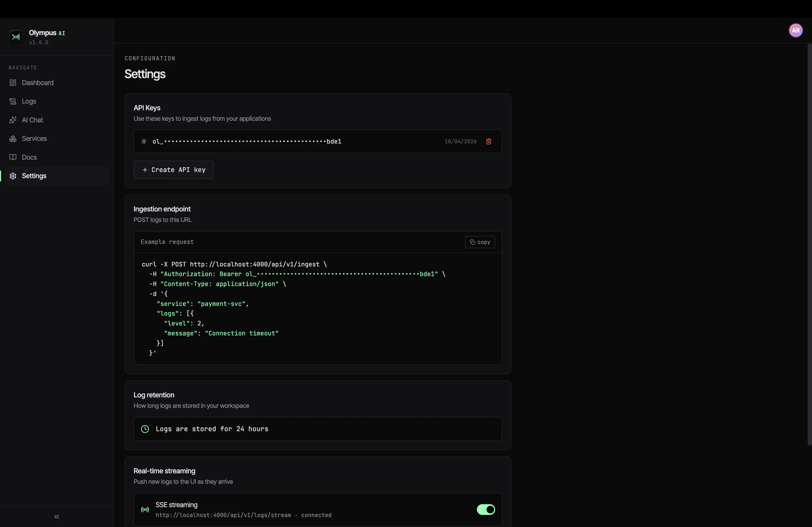Click the AI Chat sparkle icon

[x=13, y=120]
